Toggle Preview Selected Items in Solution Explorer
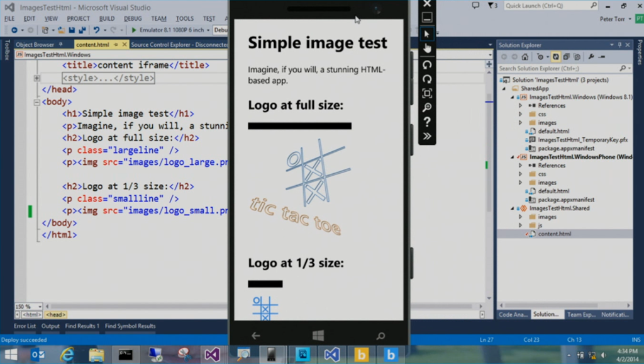Viewport: 644px width, 364px height. tap(602, 57)
